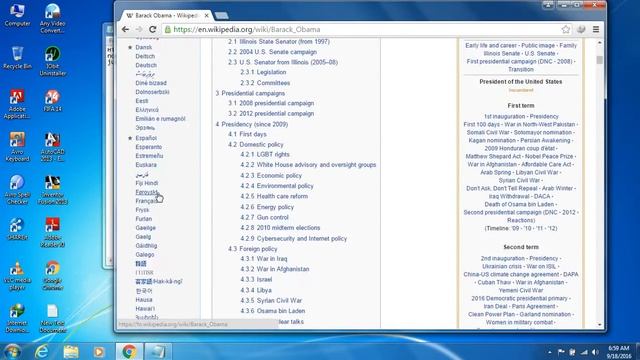The width and height of the screenshot is (640, 360).
Task: Bookmark this page with the star icon
Action: [x=566, y=29]
